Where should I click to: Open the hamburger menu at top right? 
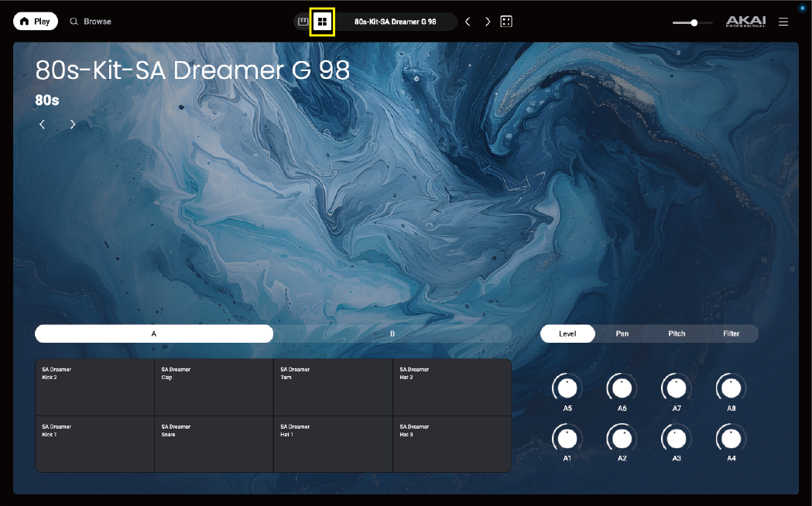point(783,22)
